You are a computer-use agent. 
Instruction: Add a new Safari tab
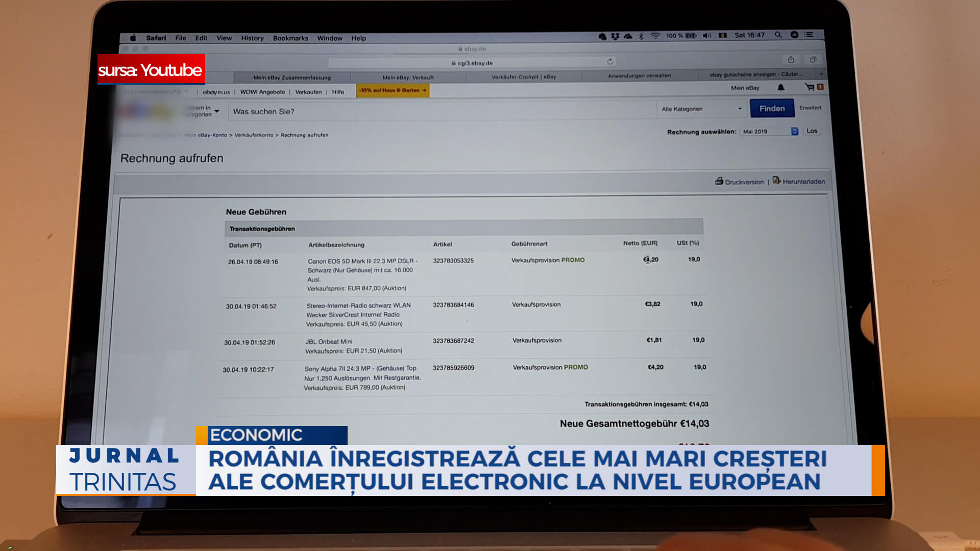(x=821, y=74)
